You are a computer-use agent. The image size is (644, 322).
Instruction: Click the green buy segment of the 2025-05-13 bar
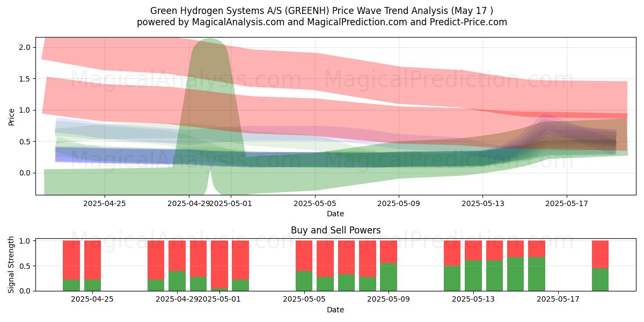(x=473, y=276)
